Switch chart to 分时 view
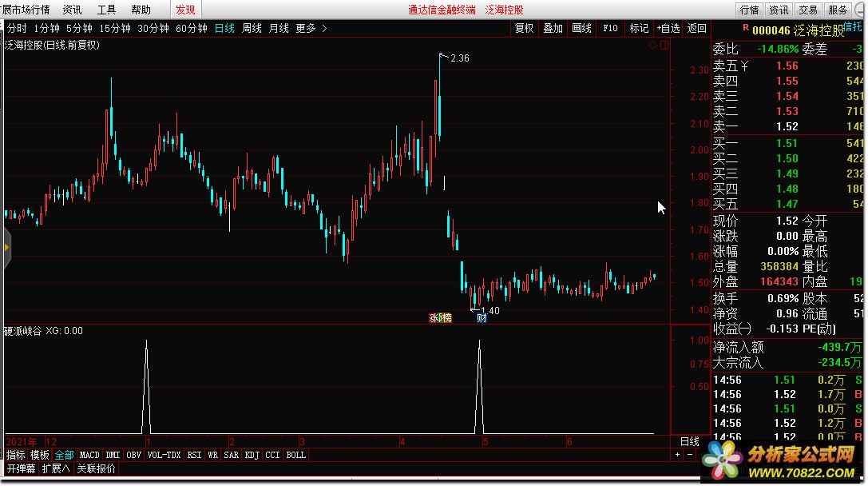Image resolution: width=868 pixels, height=486 pixels. 17,28
